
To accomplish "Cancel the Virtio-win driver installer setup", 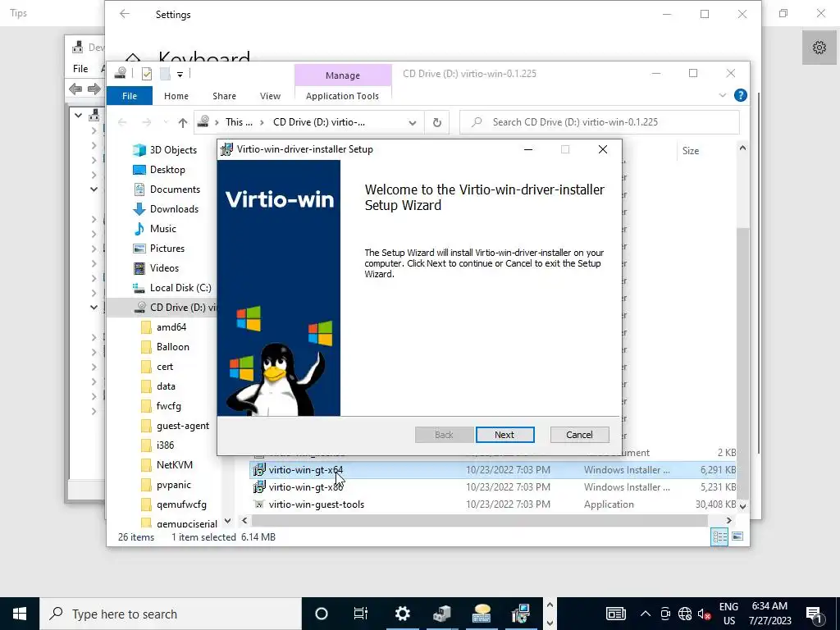I will (x=579, y=435).
